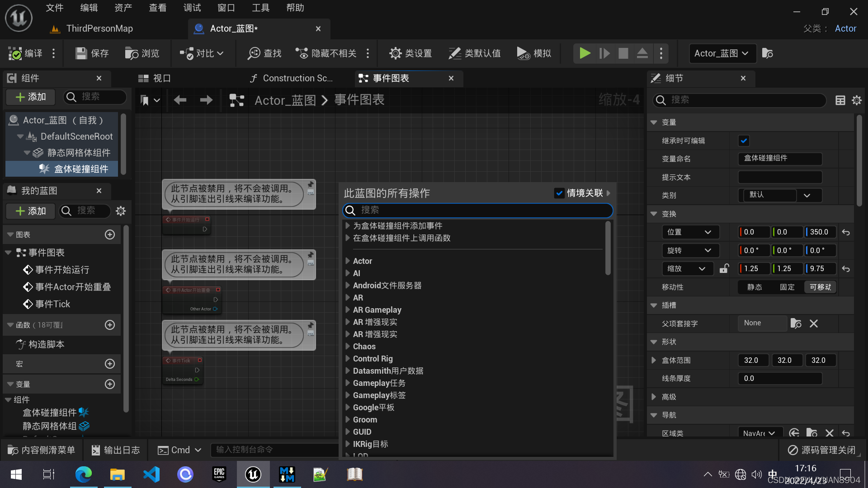Click the Simulate (模拟) toolbar icon

[x=523, y=53]
